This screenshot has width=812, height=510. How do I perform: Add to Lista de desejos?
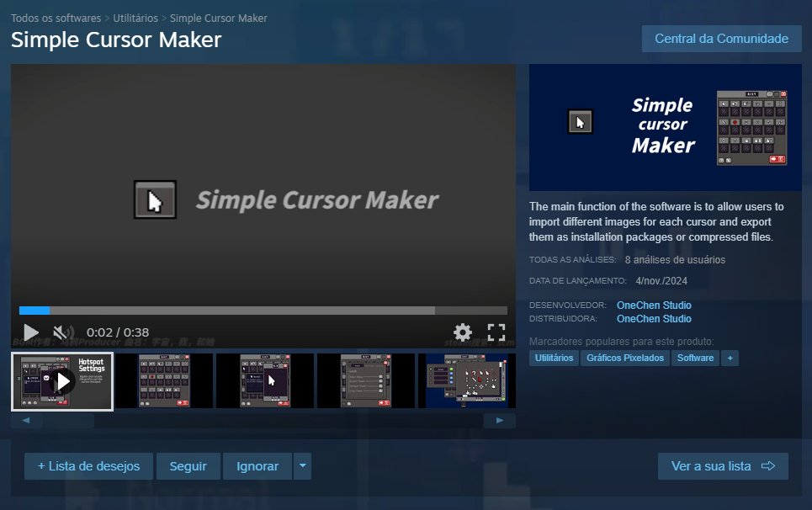pos(88,466)
